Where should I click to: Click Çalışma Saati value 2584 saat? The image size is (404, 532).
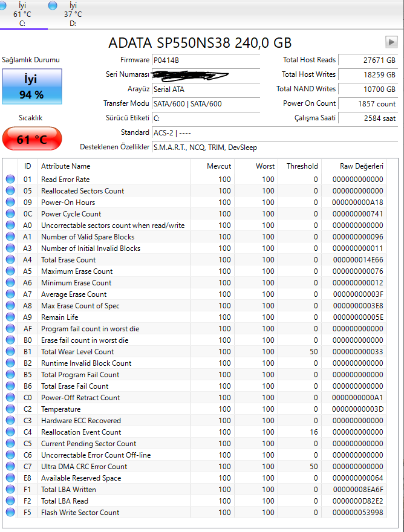point(368,118)
